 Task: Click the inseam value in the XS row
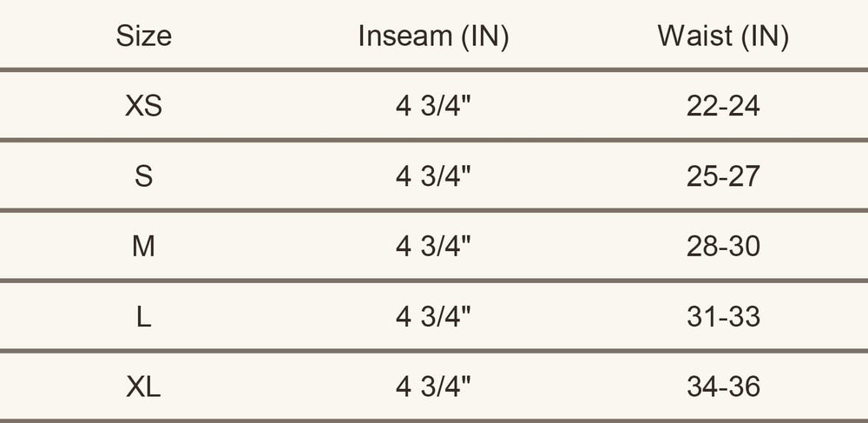click(433, 106)
